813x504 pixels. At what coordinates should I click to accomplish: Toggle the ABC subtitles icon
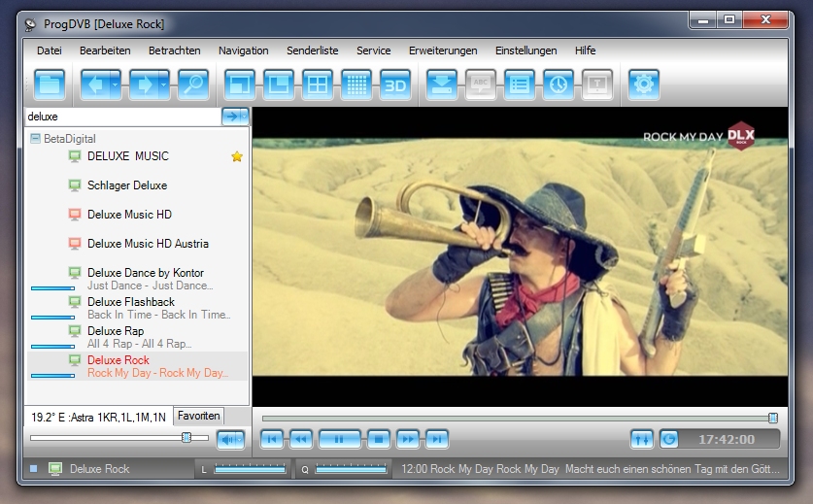pyautogui.click(x=481, y=84)
